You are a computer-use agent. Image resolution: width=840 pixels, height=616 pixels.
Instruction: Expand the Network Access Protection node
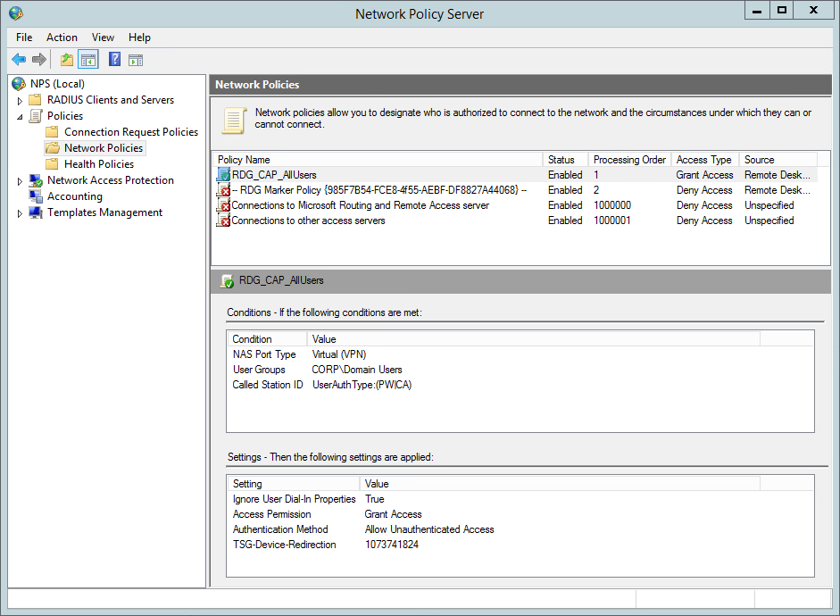click(x=20, y=181)
